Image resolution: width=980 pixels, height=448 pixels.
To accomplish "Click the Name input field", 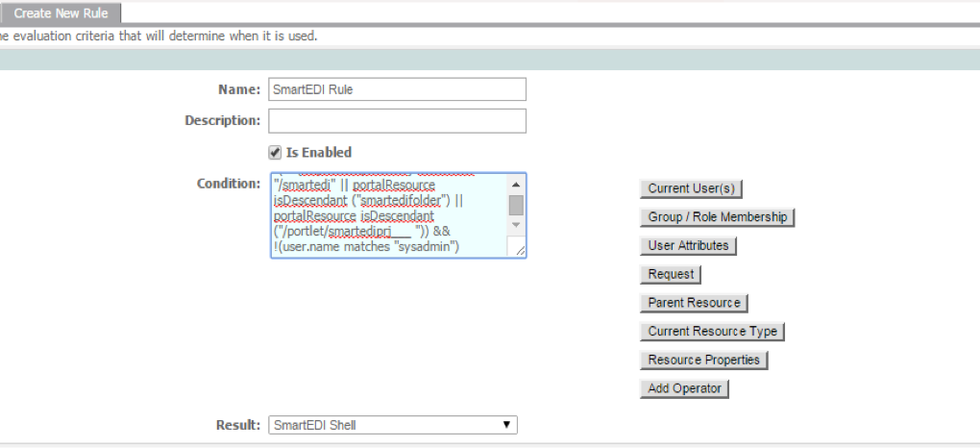I will pyautogui.click(x=397, y=89).
